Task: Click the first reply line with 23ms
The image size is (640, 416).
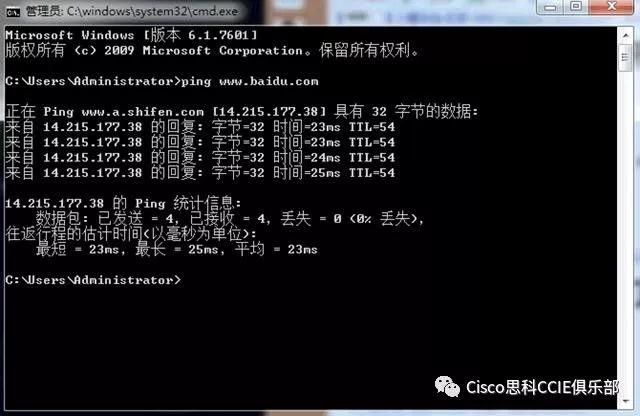Action: [x=200, y=127]
